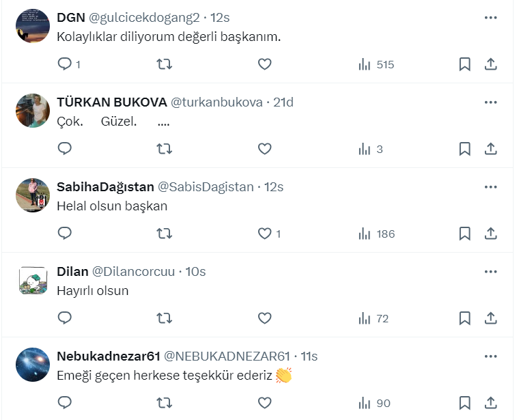Viewport: 519px width, 420px height.
Task: Reply to Nebukadnezar61's tweet
Action: coord(66,403)
